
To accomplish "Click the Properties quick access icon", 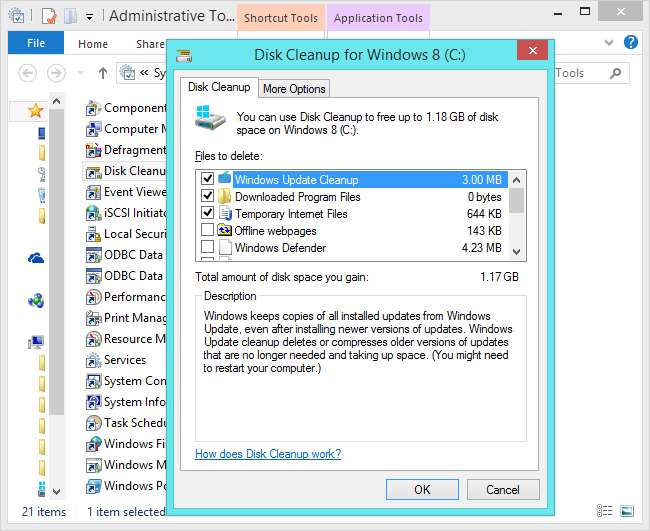I will tap(49, 16).
